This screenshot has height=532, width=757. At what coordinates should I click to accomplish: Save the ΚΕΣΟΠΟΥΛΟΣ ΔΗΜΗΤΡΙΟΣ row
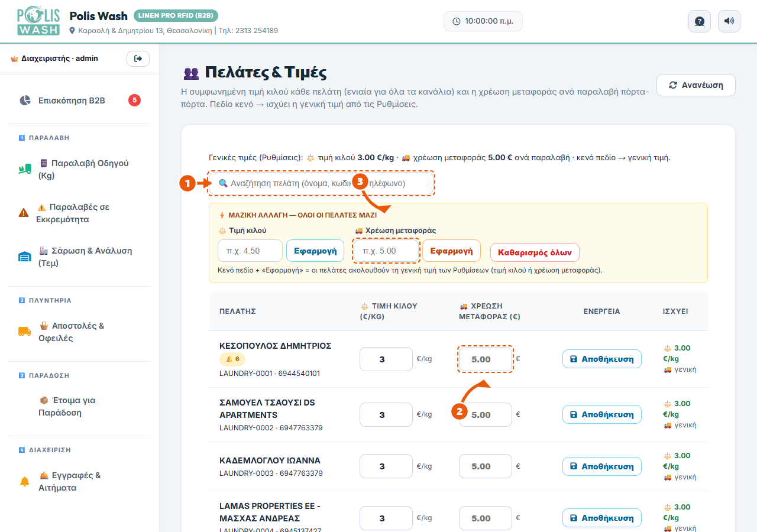(x=602, y=359)
